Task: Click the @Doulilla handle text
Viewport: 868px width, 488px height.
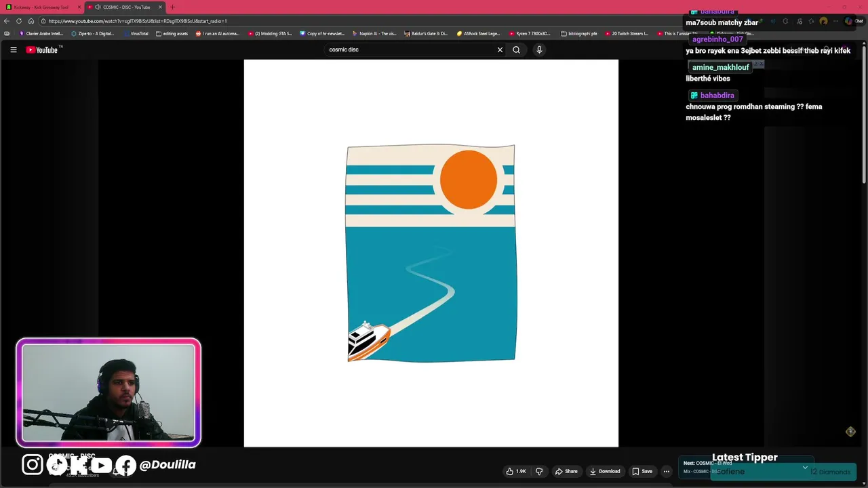Action: [167, 465]
